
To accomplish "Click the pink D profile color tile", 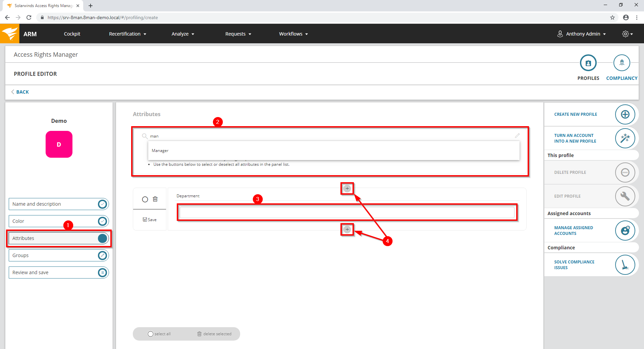I will [x=59, y=144].
